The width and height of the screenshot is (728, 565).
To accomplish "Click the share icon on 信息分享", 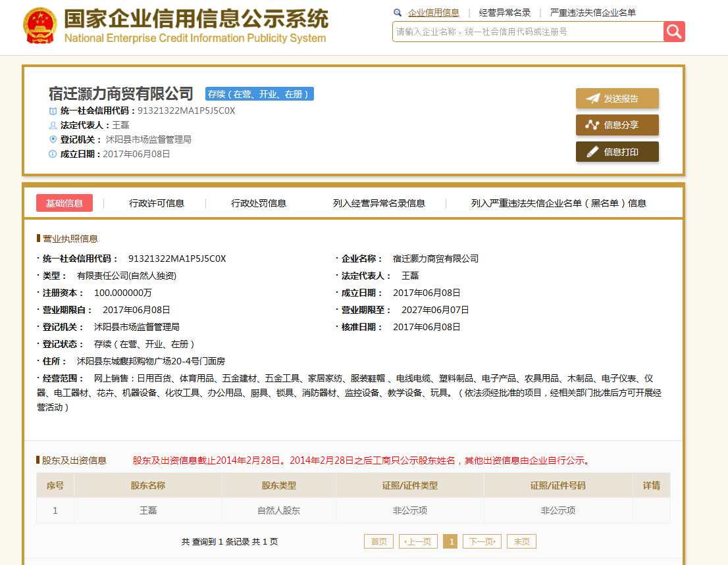I will 592,125.
